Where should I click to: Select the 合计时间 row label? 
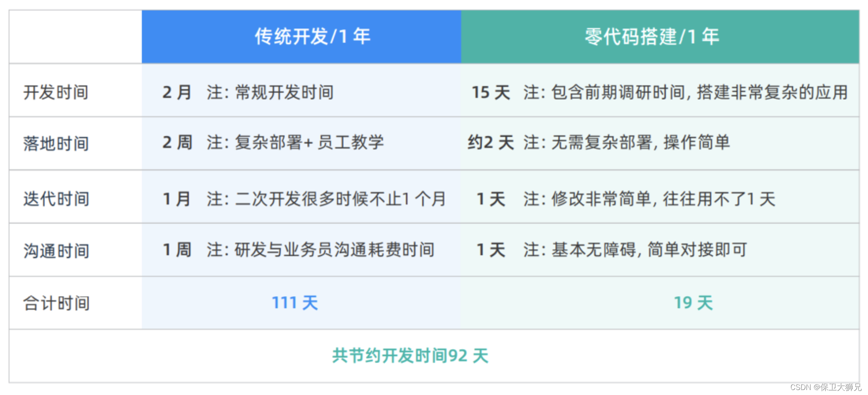pyautogui.click(x=56, y=303)
